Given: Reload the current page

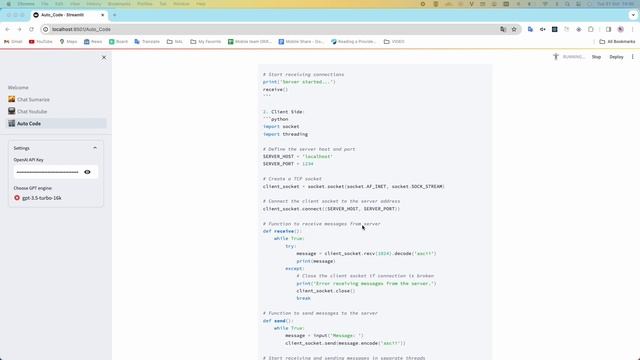Looking at the screenshot, I should pos(31,29).
